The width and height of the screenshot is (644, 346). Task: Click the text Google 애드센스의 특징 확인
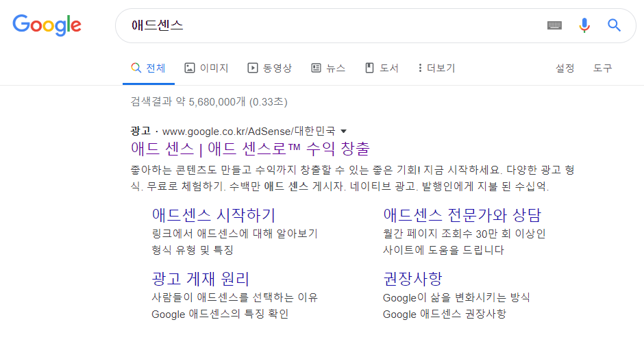pos(220,314)
